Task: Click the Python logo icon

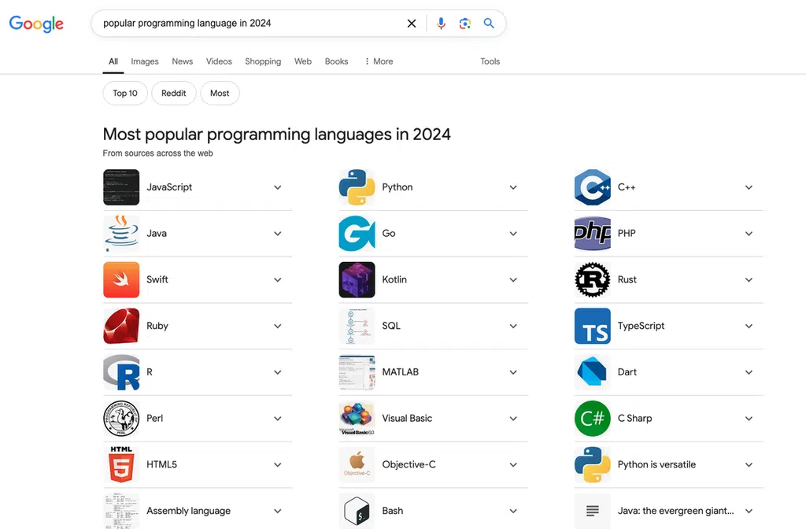Action: tap(357, 187)
